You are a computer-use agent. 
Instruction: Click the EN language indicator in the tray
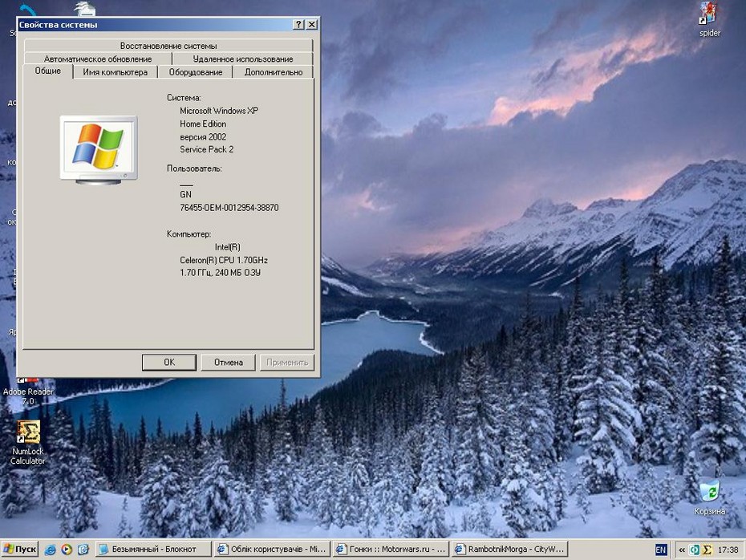[x=660, y=550]
